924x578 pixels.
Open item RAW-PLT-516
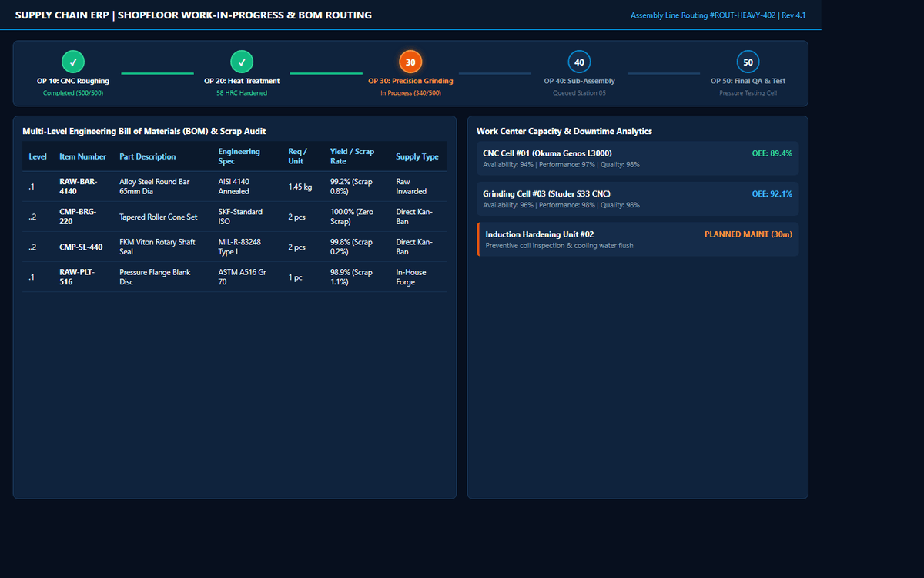(x=78, y=277)
